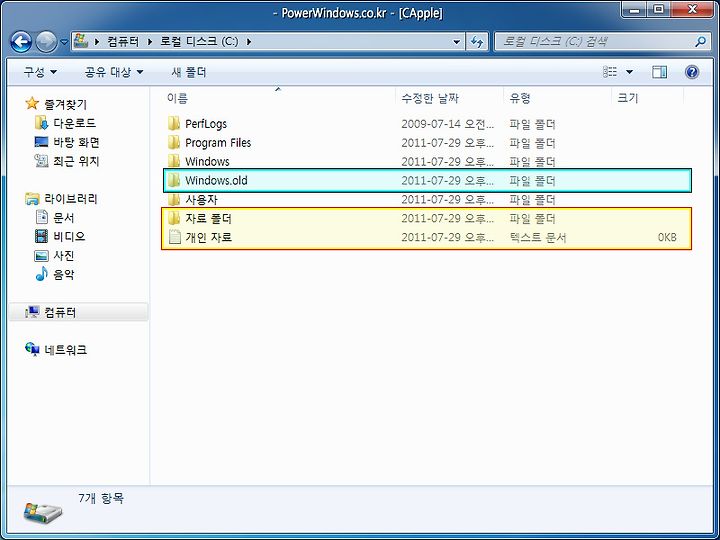The width and height of the screenshot is (720, 540).
Task: Click the folder icon of PerfLogs
Action: point(174,123)
